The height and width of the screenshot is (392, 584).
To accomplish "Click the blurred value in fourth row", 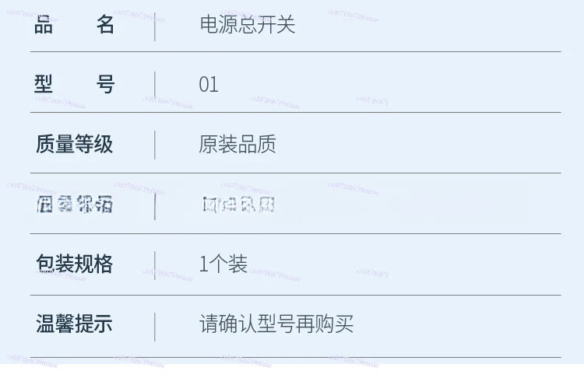I will pos(237,205).
